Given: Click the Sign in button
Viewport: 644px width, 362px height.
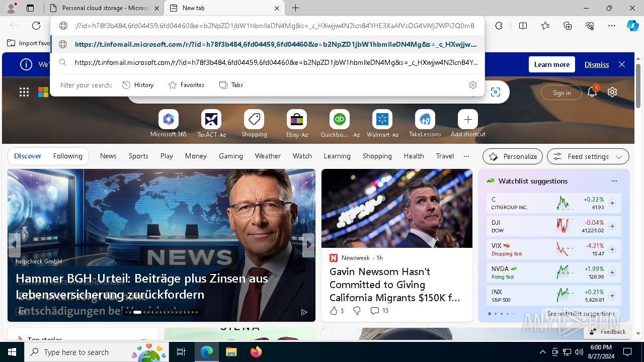Looking at the screenshot, I should click(x=562, y=93).
